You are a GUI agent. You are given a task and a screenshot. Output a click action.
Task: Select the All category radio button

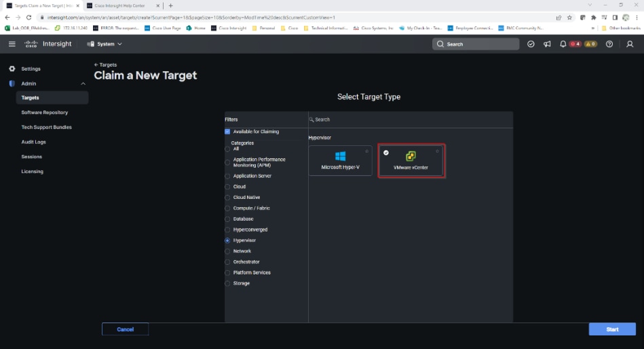coord(227,149)
